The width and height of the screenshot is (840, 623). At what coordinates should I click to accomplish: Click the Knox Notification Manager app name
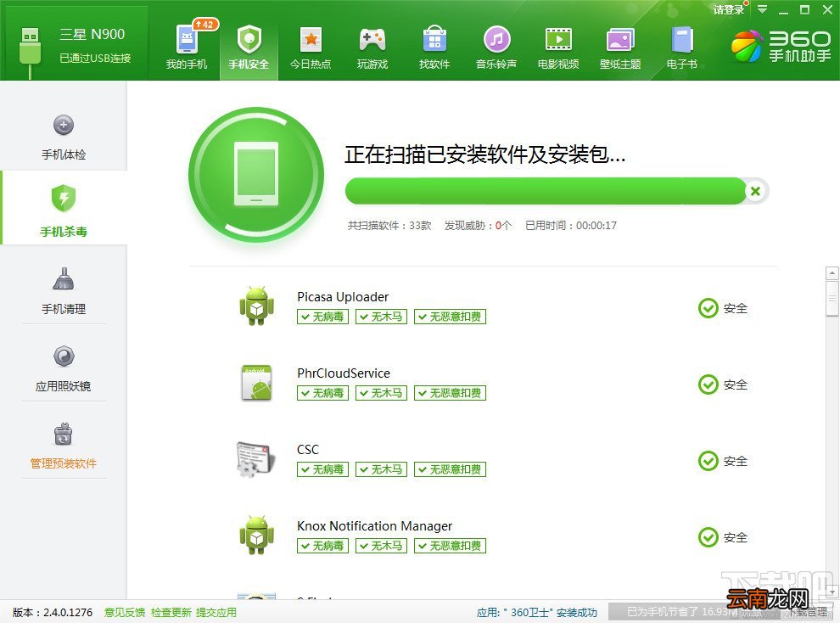point(374,526)
